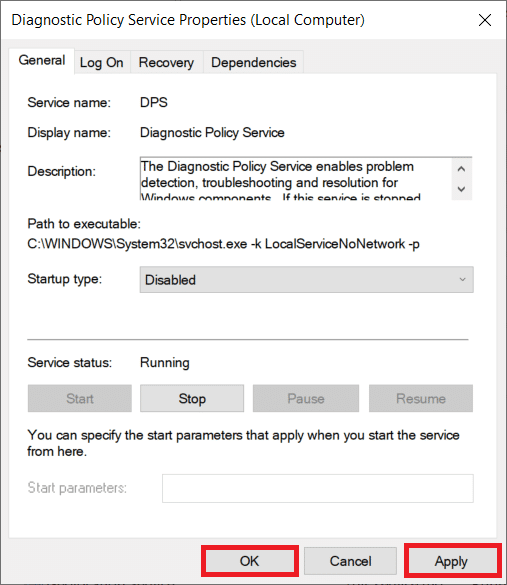This screenshot has width=507, height=585.
Task: Click the DPS service name value
Action: [154, 102]
